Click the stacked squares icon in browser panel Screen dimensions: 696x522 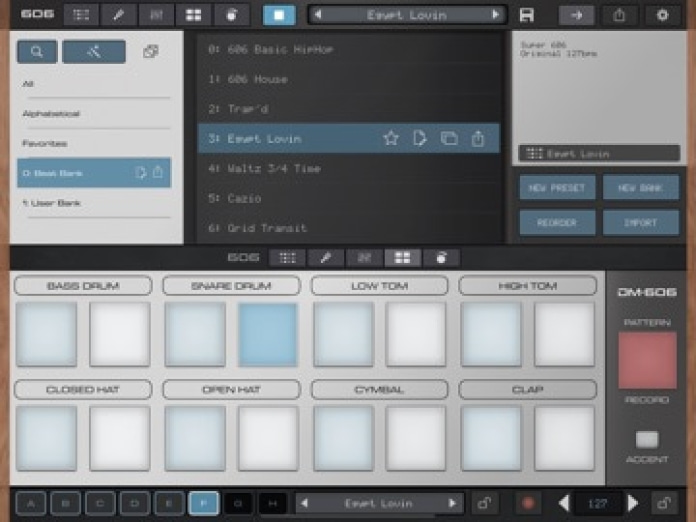pyautogui.click(x=150, y=51)
